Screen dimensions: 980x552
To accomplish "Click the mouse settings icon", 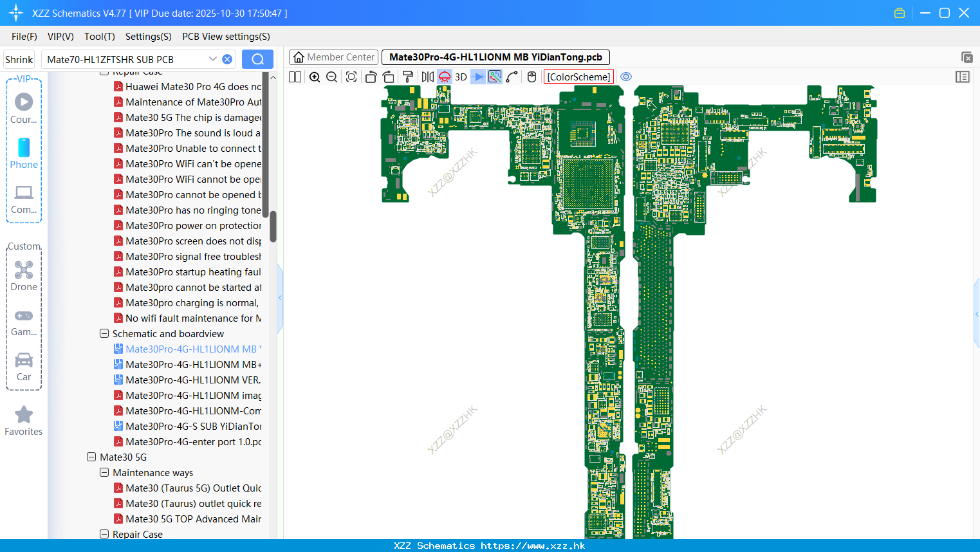I will click(532, 77).
